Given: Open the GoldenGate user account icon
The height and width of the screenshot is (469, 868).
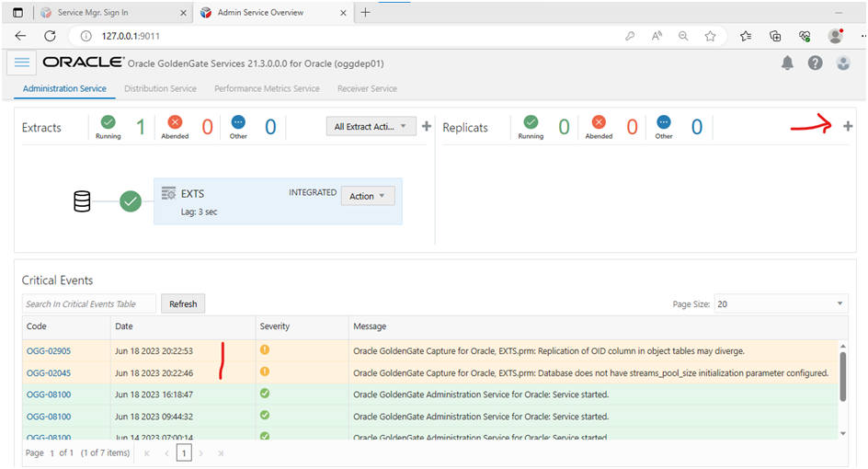Looking at the screenshot, I should 843,63.
